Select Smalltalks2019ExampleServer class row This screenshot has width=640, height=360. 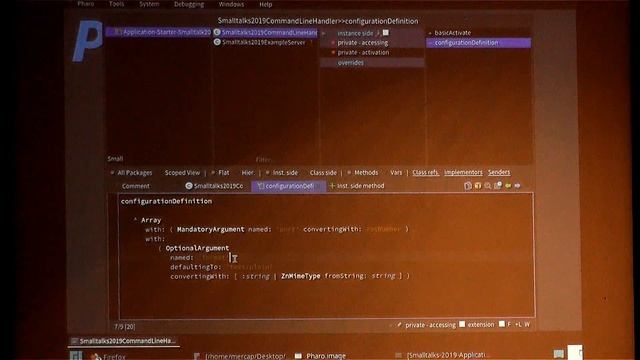265,42
